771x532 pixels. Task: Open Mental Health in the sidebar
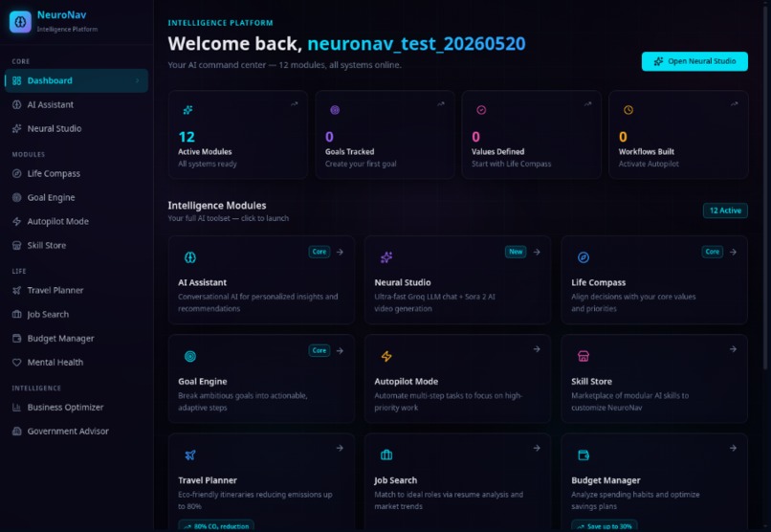(x=77, y=363)
